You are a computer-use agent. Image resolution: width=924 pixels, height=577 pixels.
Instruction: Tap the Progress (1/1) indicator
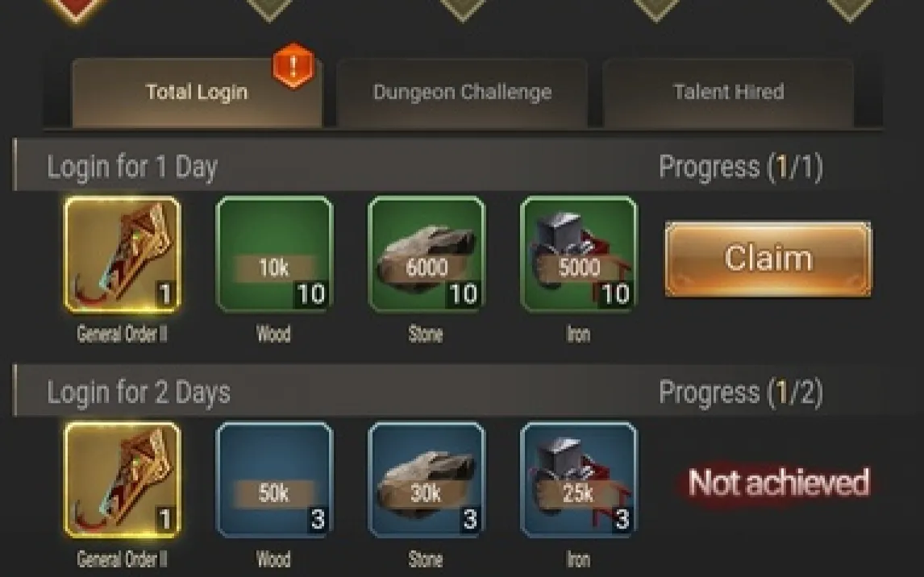click(x=741, y=167)
